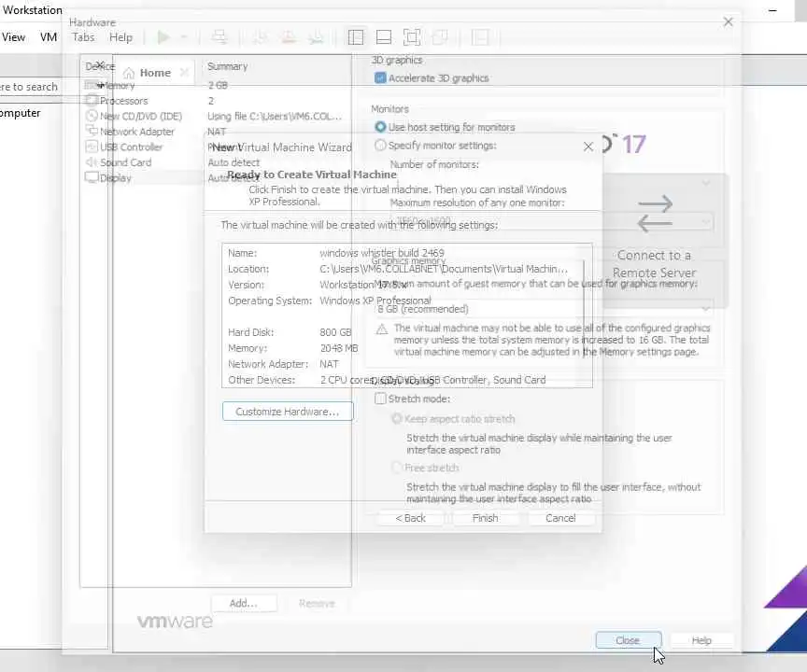
Task: Toggle the thumbnail bar toolbar icon
Action: [x=384, y=37]
